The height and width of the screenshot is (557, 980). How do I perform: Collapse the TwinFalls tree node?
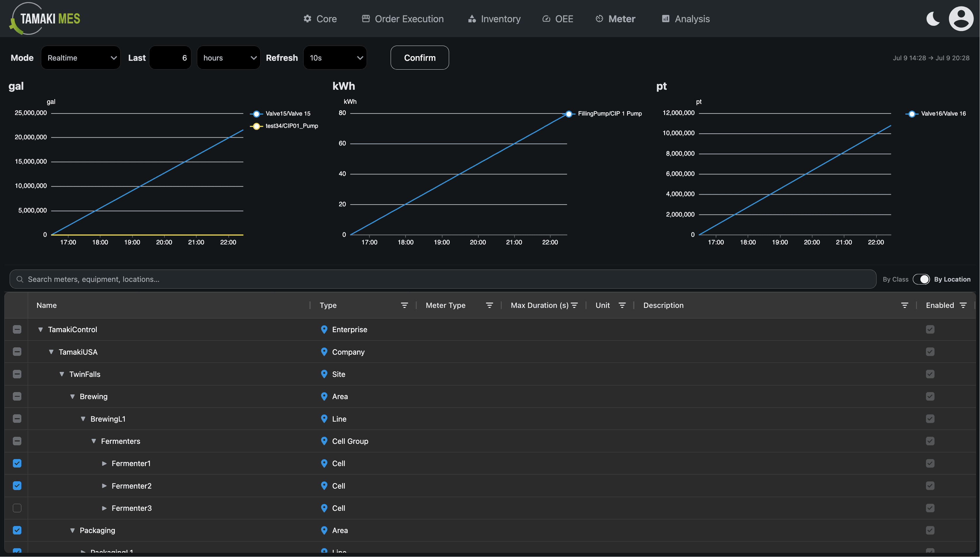[62, 374]
